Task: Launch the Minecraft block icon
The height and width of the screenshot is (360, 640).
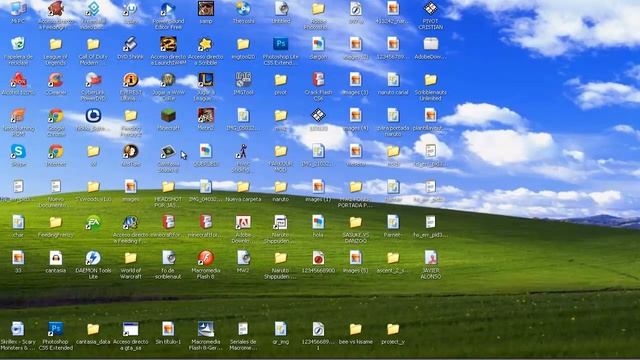Action: pyautogui.click(x=168, y=116)
